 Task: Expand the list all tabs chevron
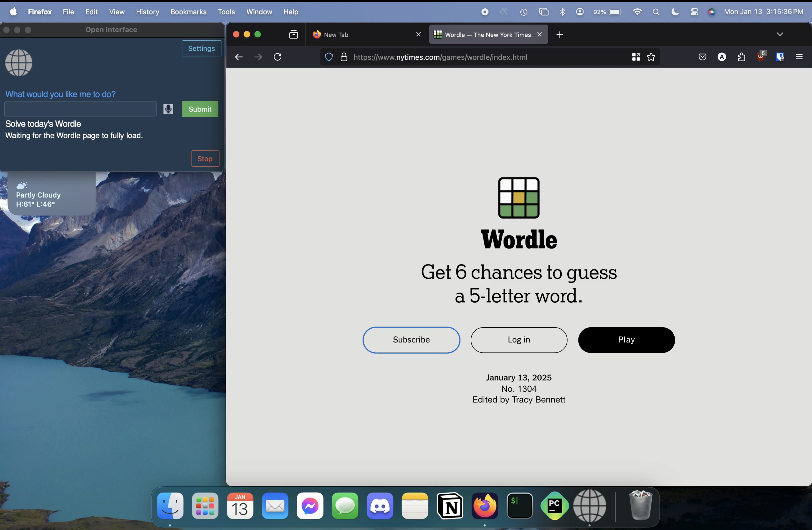(780, 34)
